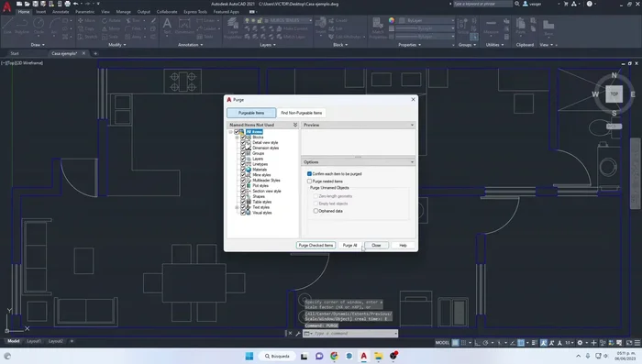This screenshot has width=642, height=364.
Task: Click the TOP face of the ViewCube
Action: point(614,94)
